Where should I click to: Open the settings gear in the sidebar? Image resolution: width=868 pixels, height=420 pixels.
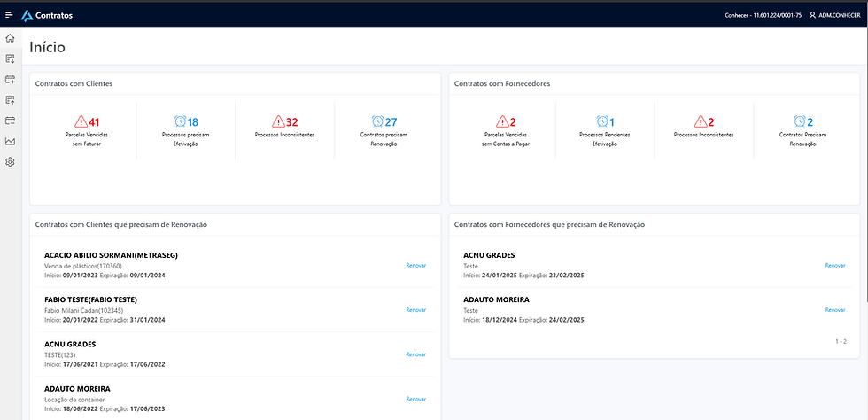(10, 162)
